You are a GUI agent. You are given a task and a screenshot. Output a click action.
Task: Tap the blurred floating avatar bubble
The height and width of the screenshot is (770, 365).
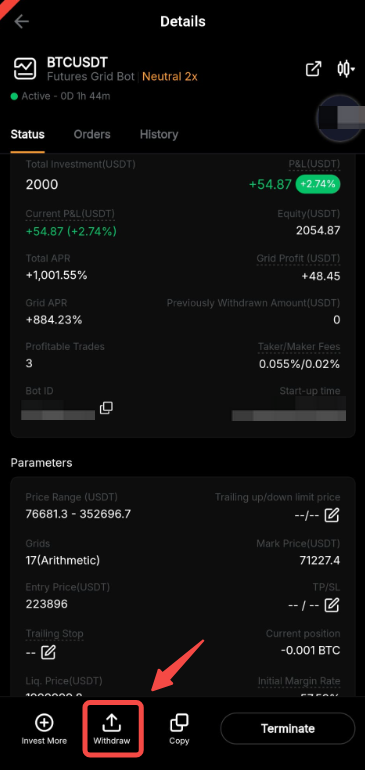coord(341,118)
